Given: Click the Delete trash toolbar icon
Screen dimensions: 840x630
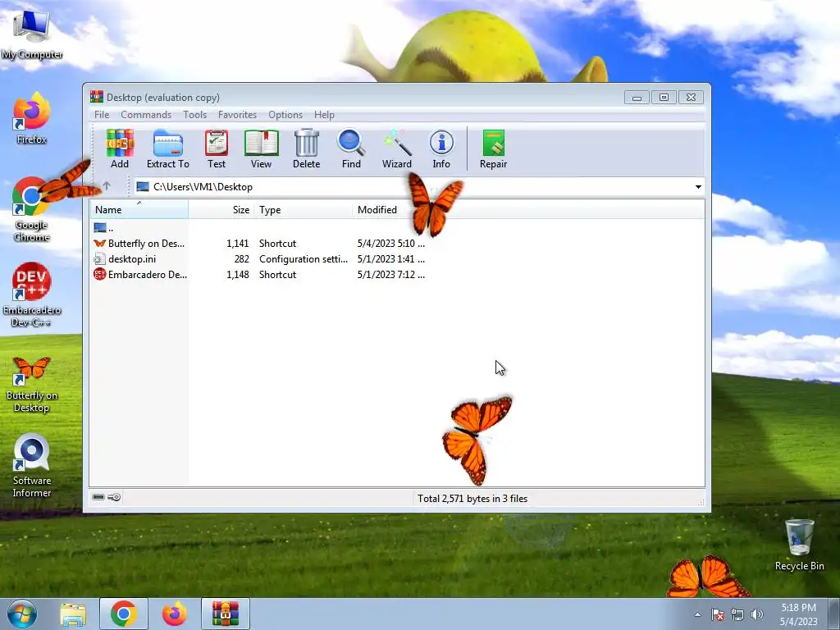Looking at the screenshot, I should point(307,149).
